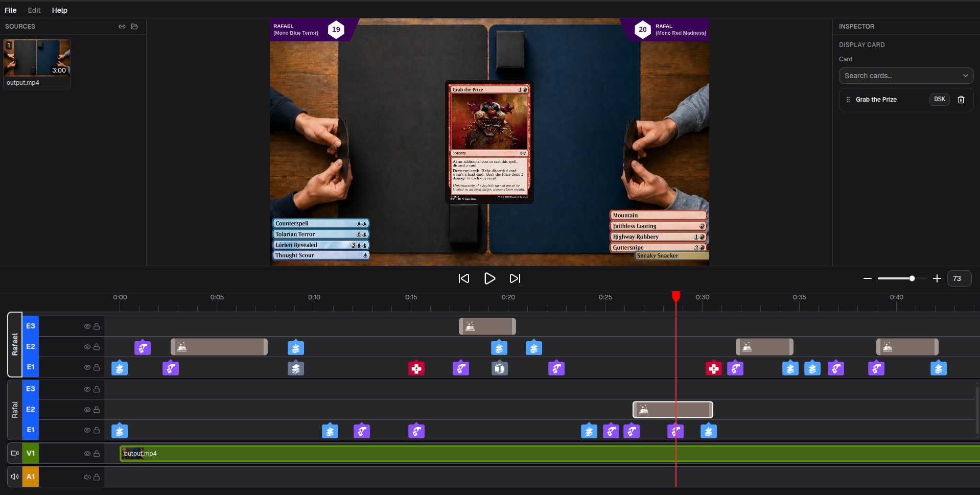Click the link icon in Sources header

(x=122, y=27)
